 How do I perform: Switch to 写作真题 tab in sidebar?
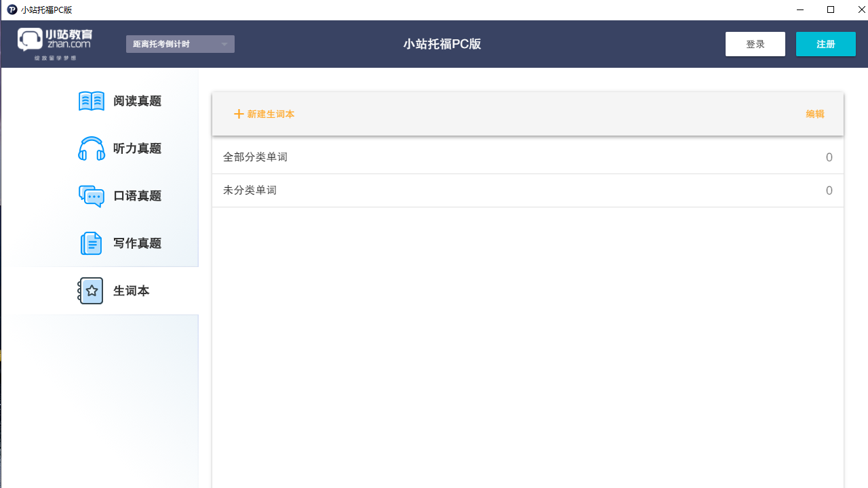(x=137, y=243)
